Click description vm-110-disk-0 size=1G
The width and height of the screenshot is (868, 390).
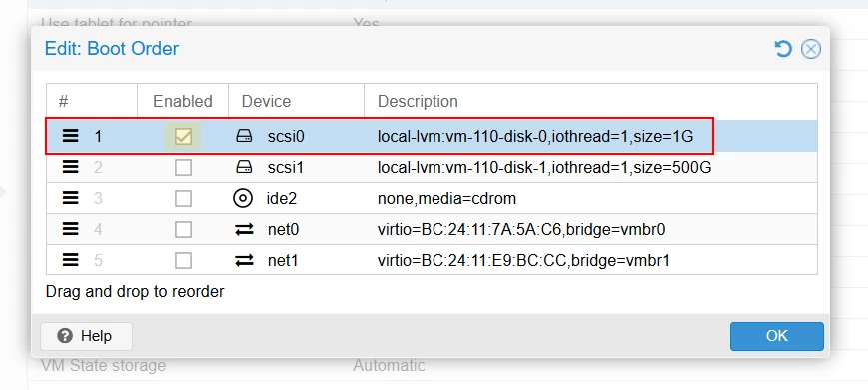point(535,136)
